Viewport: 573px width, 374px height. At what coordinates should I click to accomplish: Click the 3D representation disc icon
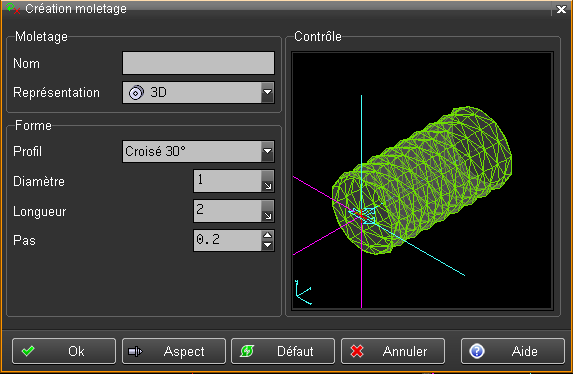pyautogui.click(x=136, y=93)
